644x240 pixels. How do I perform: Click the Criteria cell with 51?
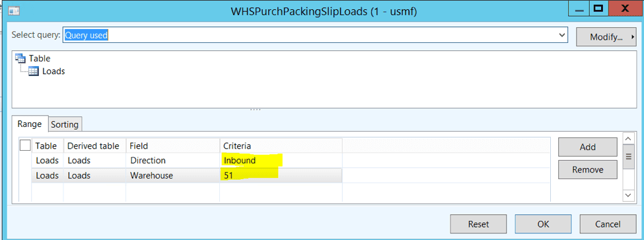(x=281, y=175)
